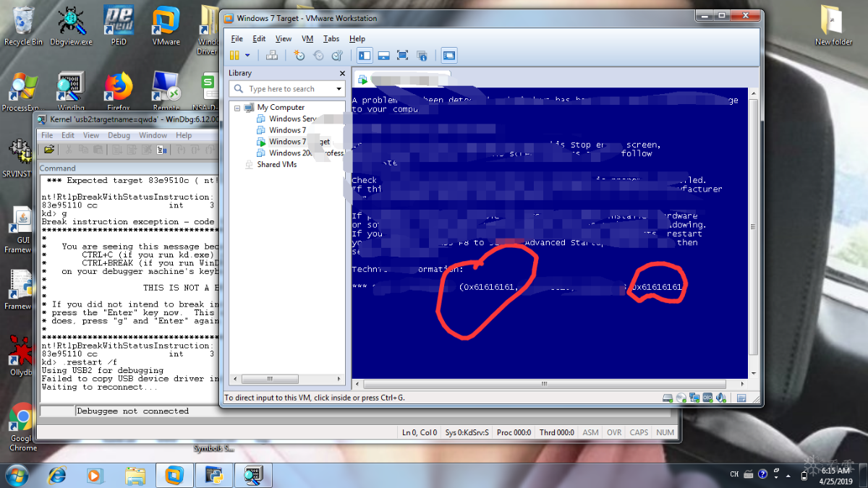Open the SRVINSTW desktop icon
This screenshot has height=488, width=868.
click(19, 158)
